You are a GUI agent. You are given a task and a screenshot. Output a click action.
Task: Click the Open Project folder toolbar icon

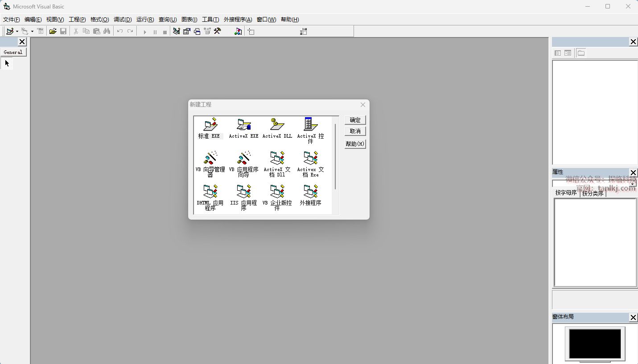(53, 31)
